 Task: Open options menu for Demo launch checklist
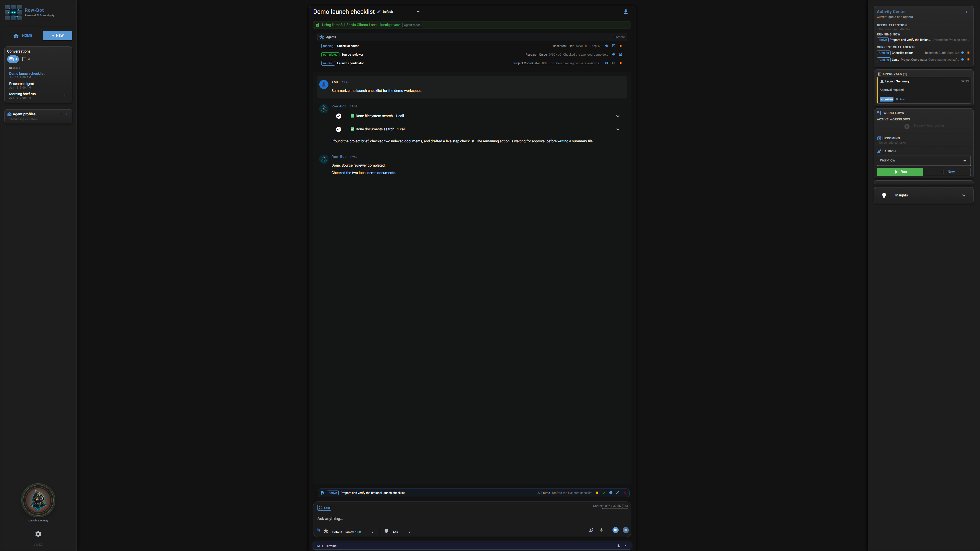pyautogui.click(x=65, y=75)
